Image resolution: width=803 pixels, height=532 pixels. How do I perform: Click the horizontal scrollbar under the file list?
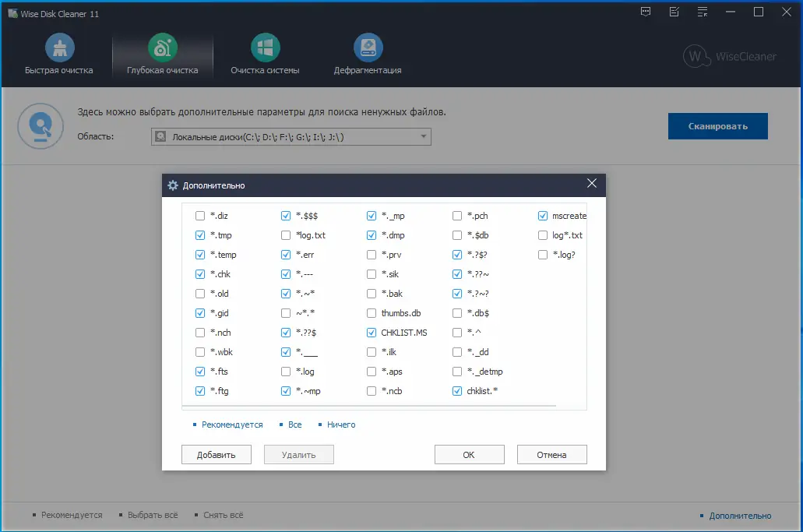(368, 406)
